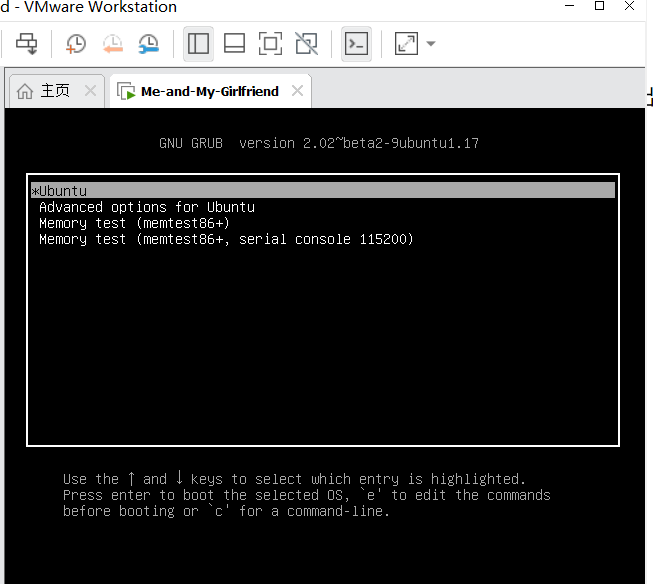Image resolution: width=653 pixels, height=584 pixels.
Task: Open the snapshot manager
Action: (x=148, y=44)
